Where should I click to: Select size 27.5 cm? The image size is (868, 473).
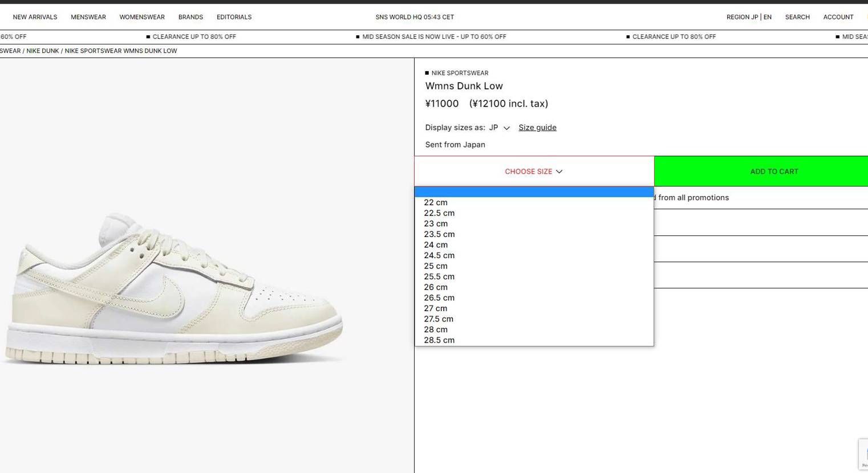point(534,319)
